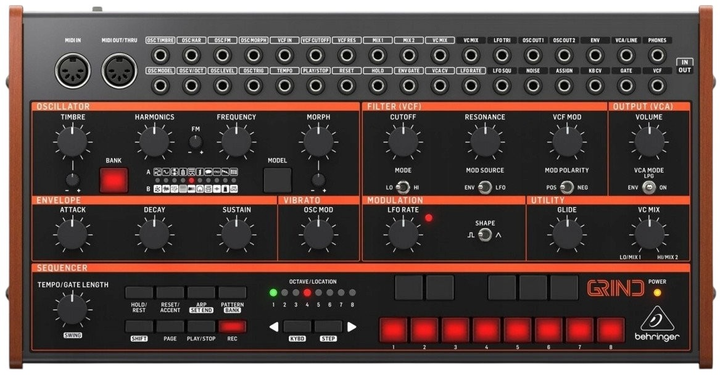The width and height of the screenshot is (720, 375).
Task: Click the OSC FM patch jack
Action: [222, 56]
